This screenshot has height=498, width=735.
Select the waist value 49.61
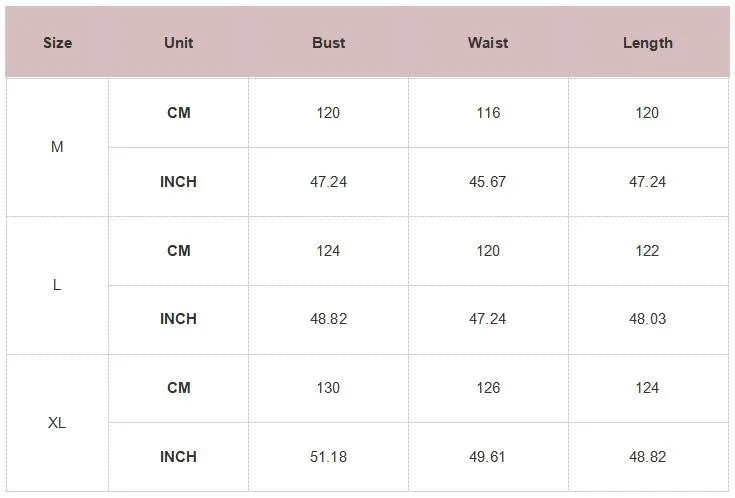pyautogui.click(x=488, y=457)
